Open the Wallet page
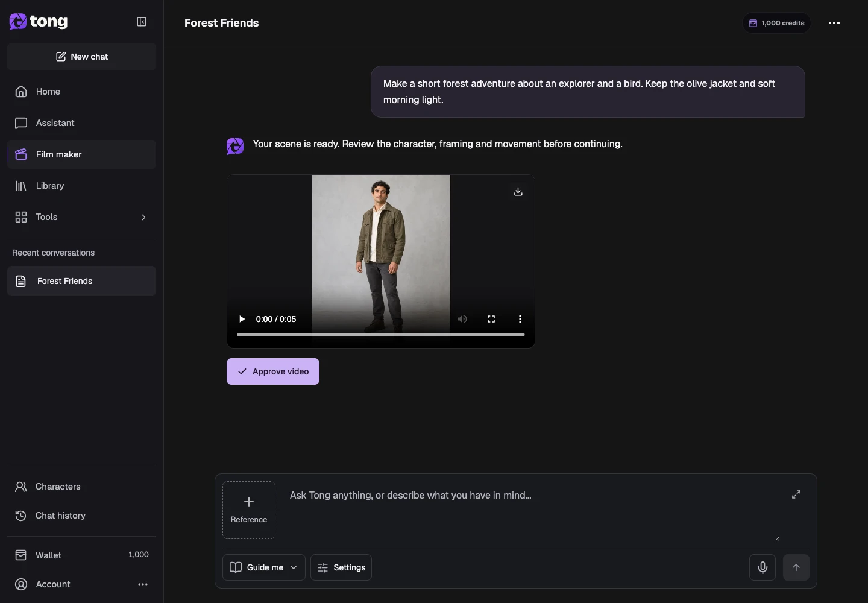 click(82, 555)
